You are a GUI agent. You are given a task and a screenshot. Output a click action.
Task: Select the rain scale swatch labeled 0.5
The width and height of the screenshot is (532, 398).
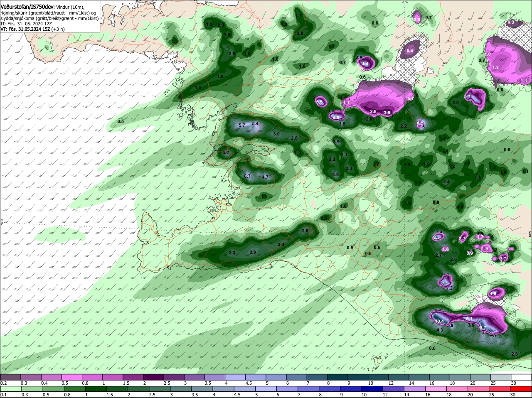click(x=53, y=388)
